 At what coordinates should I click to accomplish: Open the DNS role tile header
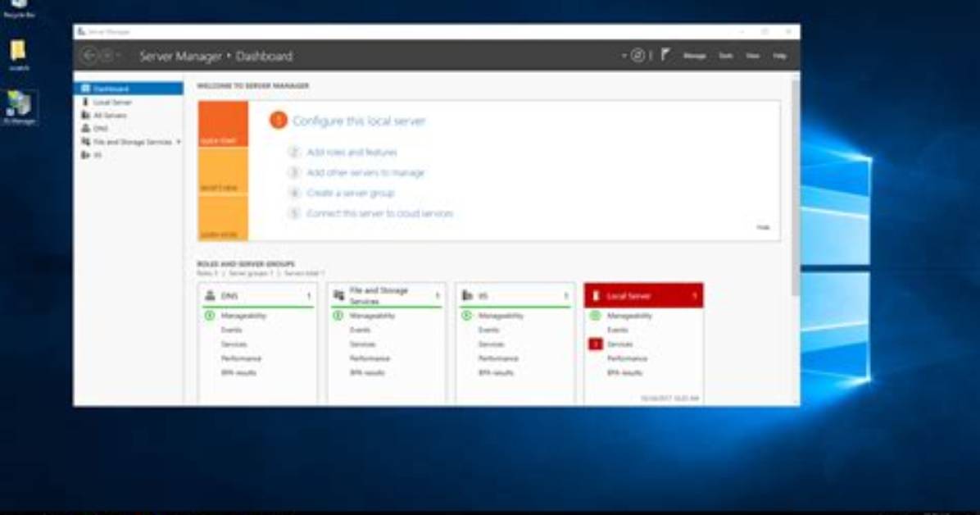[x=257, y=295]
